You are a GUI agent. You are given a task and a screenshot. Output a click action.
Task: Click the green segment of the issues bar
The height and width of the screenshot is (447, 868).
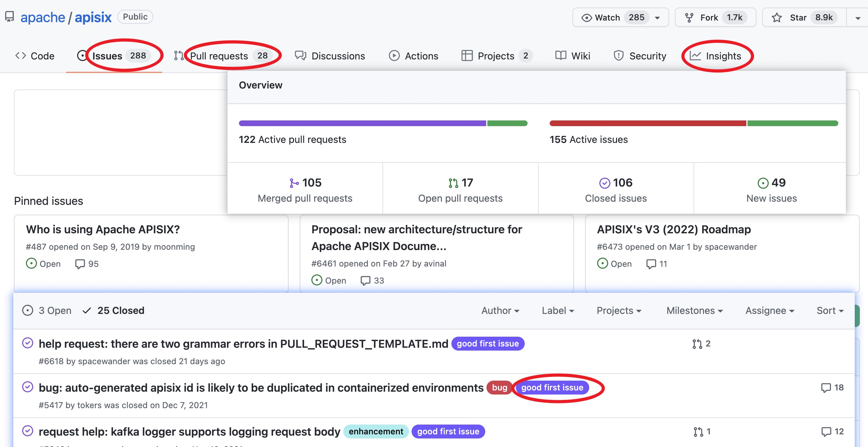pos(792,123)
